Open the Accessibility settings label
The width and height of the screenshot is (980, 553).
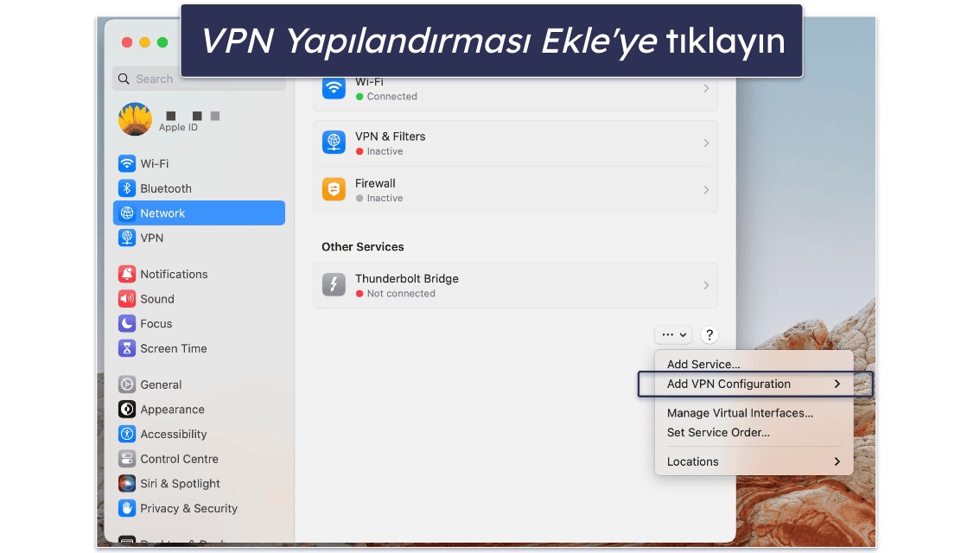point(173,435)
